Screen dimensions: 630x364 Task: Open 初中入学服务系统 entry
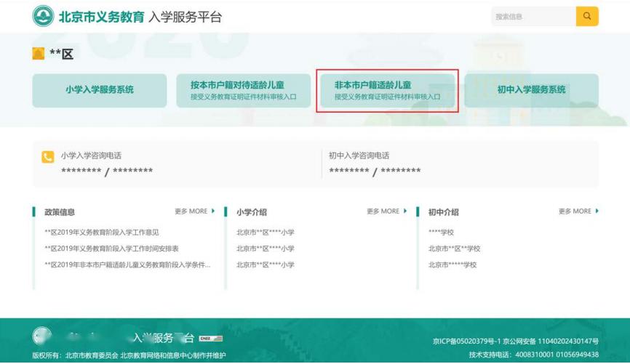[x=532, y=90]
